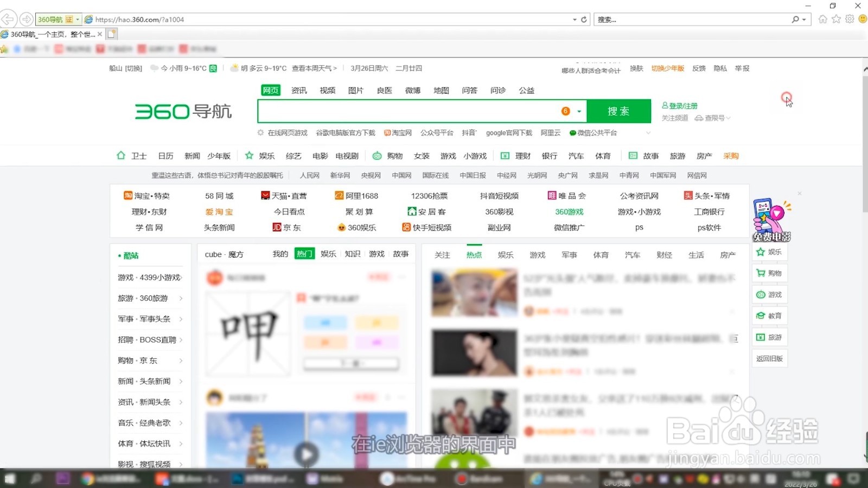Go back with the IE back arrow

(8, 20)
